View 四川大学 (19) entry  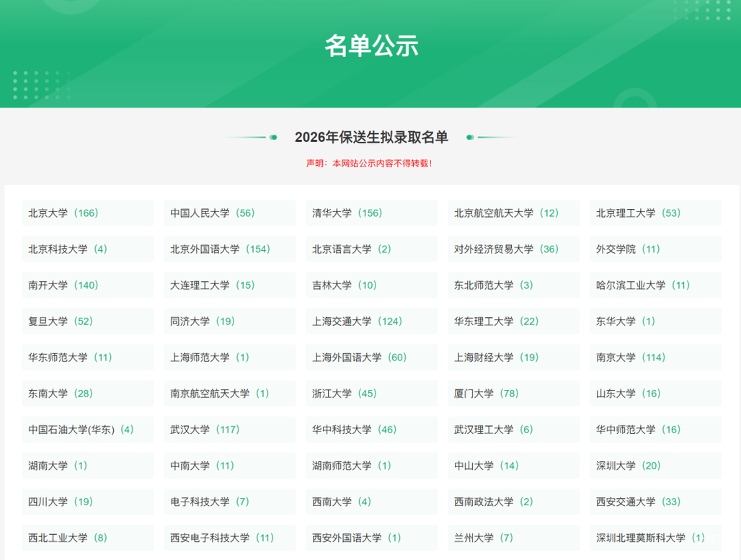[88, 502]
